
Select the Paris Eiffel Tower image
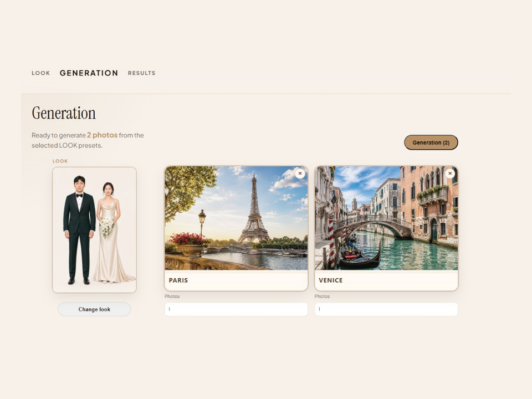tap(236, 218)
